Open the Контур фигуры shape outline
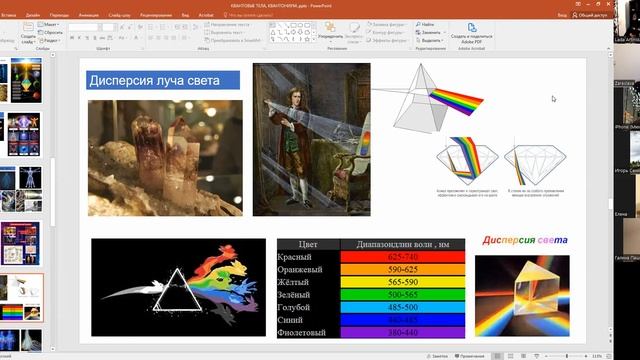 pyautogui.click(x=386, y=32)
